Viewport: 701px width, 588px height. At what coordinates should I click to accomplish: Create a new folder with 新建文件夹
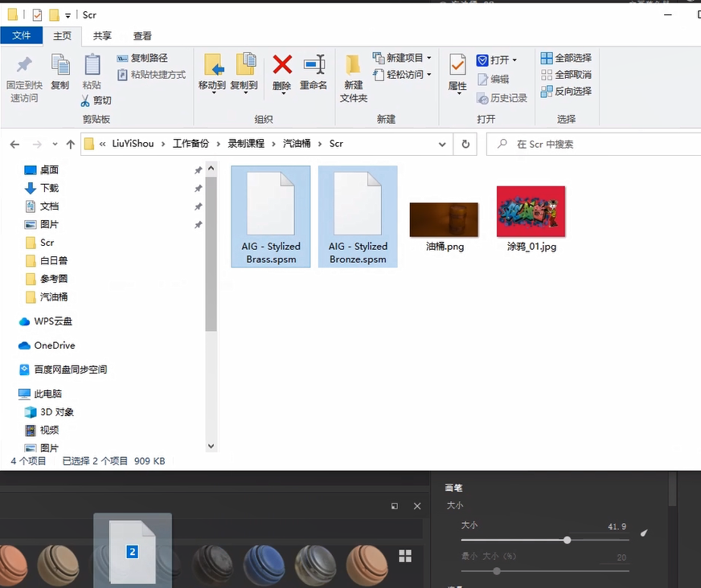click(353, 65)
